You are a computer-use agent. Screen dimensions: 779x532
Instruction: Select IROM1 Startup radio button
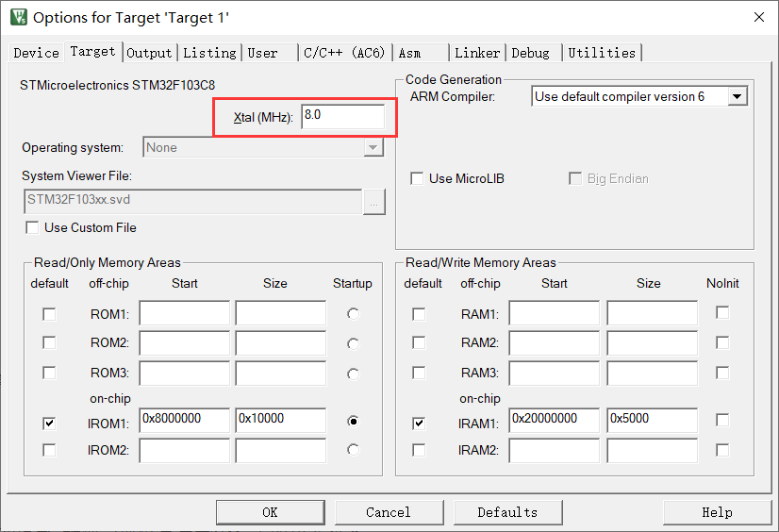pos(354,422)
